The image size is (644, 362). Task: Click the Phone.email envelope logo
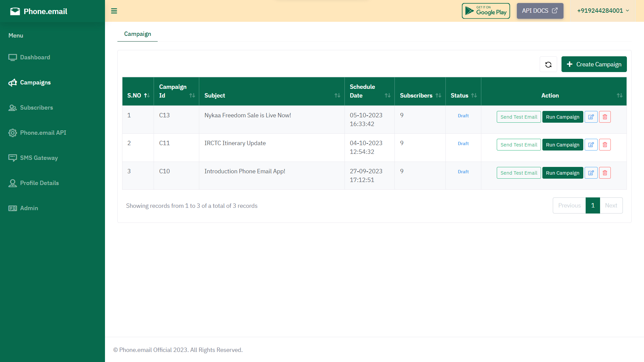pos(15,11)
